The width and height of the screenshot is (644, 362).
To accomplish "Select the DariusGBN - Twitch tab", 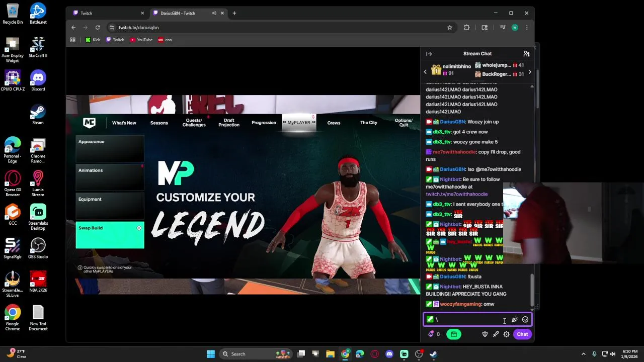I will (189, 13).
